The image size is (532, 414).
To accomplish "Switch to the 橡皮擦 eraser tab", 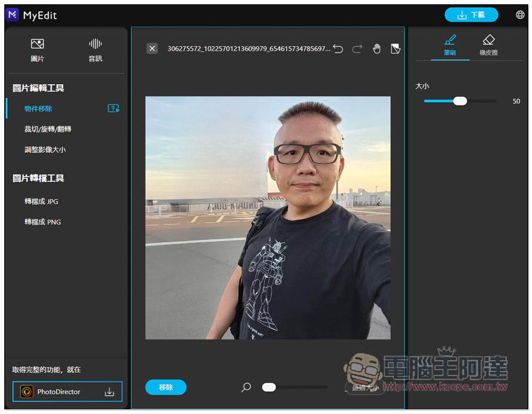I will pos(488,45).
